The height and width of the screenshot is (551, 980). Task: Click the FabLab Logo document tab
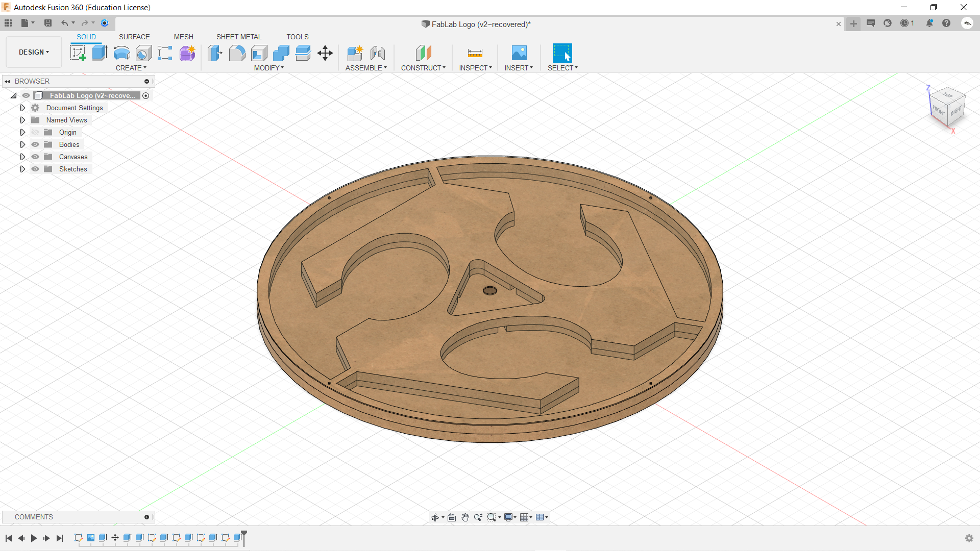pos(475,24)
